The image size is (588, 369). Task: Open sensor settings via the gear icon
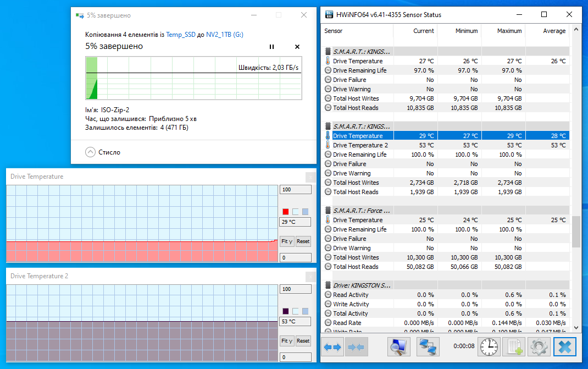(x=539, y=346)
